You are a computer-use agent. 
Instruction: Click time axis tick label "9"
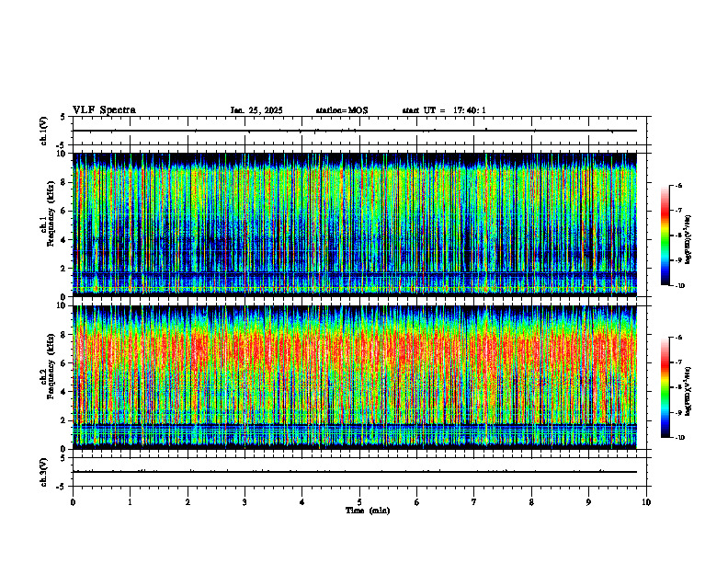click(588, 502)
